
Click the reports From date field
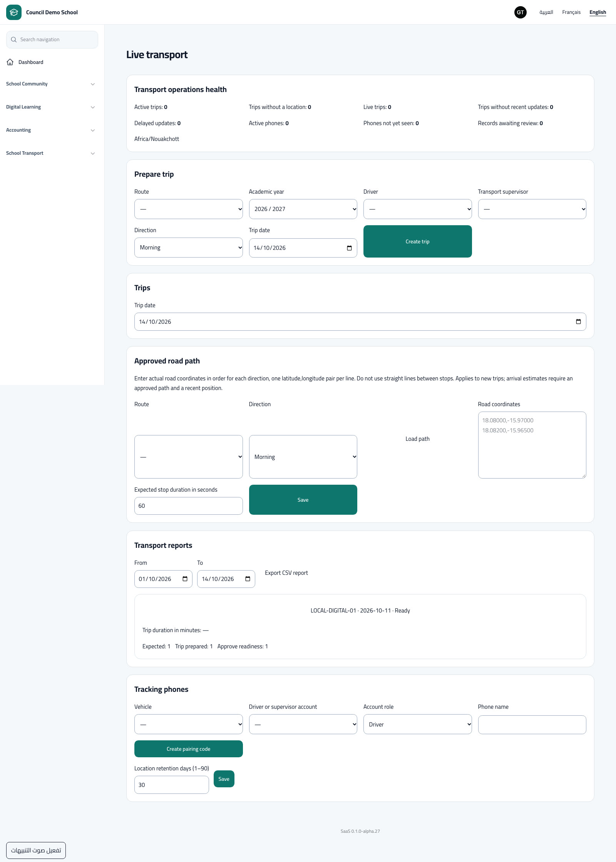[x=163, y=579]
